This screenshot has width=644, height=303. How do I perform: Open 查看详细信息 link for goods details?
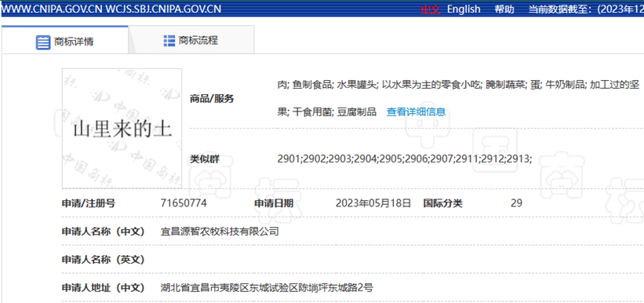(416, 111)
